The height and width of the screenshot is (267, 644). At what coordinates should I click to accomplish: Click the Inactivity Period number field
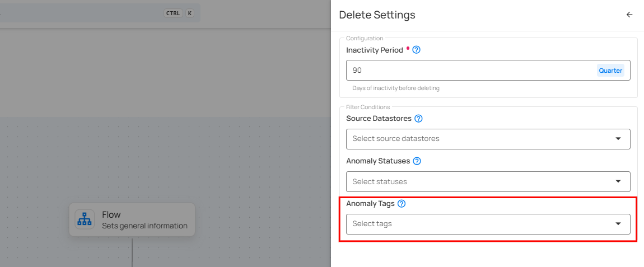coord(470,71)
